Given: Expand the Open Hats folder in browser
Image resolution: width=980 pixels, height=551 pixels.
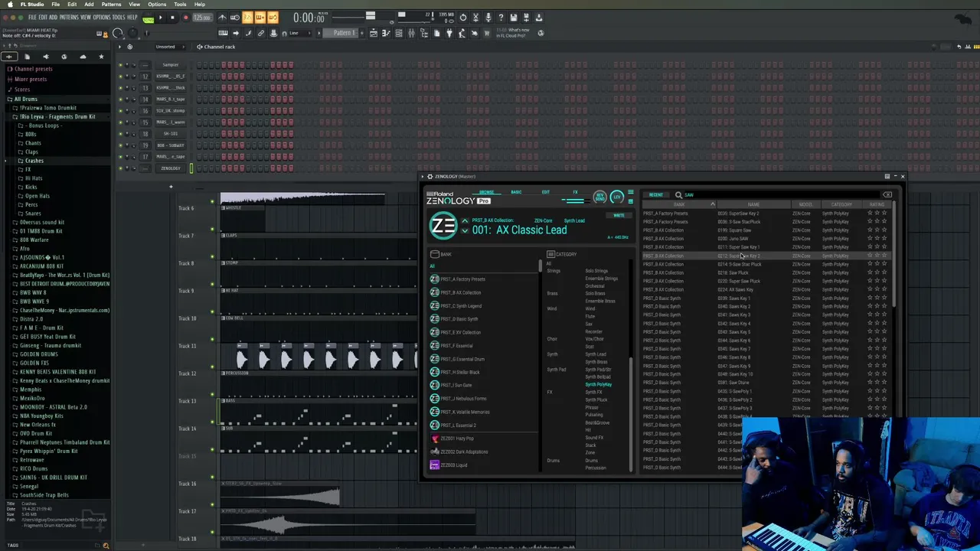Looking at the screenshot, I should [x=37, y=196].
